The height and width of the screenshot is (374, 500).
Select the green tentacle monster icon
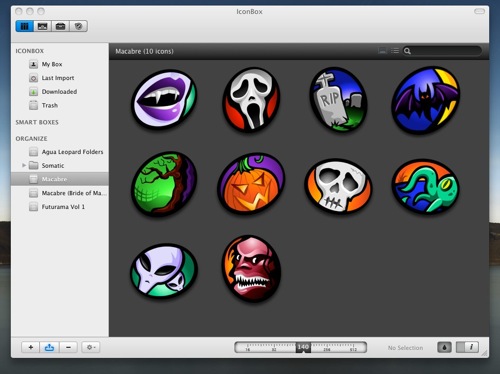[426, 186]
